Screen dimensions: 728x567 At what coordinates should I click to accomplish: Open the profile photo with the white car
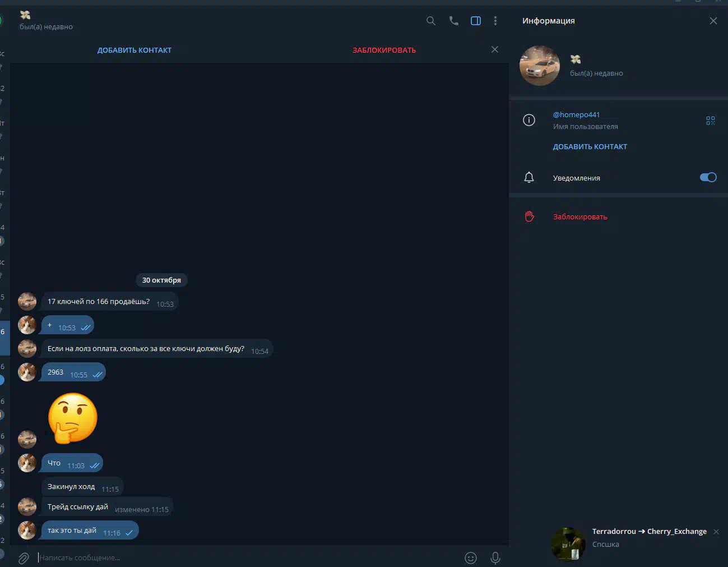click(x=540, y=66)
